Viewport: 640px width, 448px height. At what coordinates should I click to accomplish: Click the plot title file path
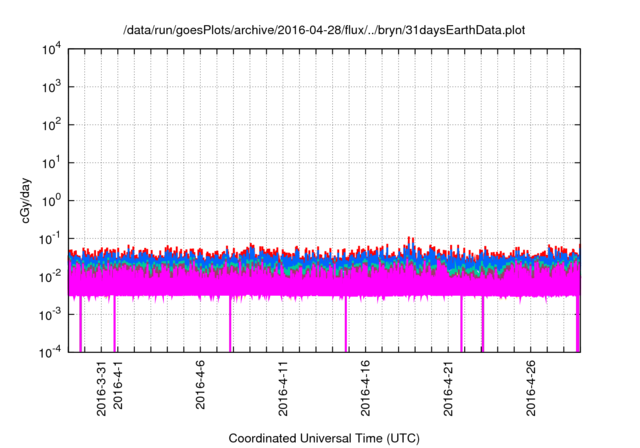pos(324,31)
